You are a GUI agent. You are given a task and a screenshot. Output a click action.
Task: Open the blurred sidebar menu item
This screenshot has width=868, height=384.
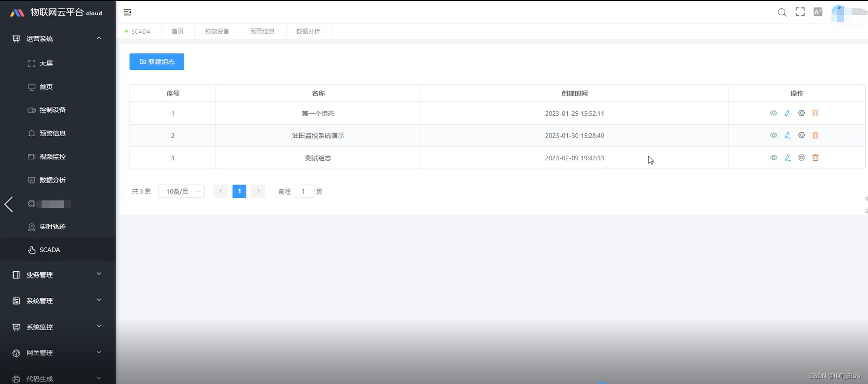[x=58, y=204]
